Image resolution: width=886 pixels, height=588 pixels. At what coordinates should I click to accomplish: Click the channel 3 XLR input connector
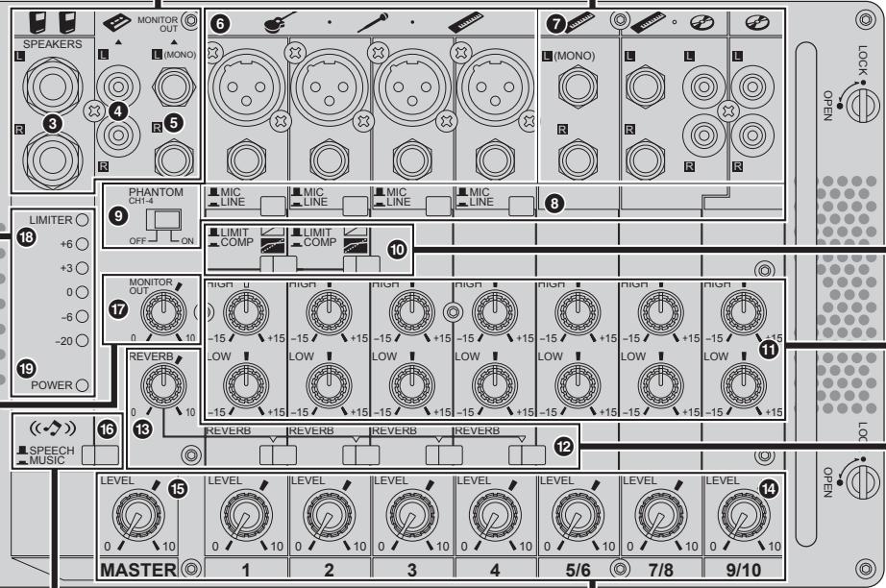pos(412,87)
